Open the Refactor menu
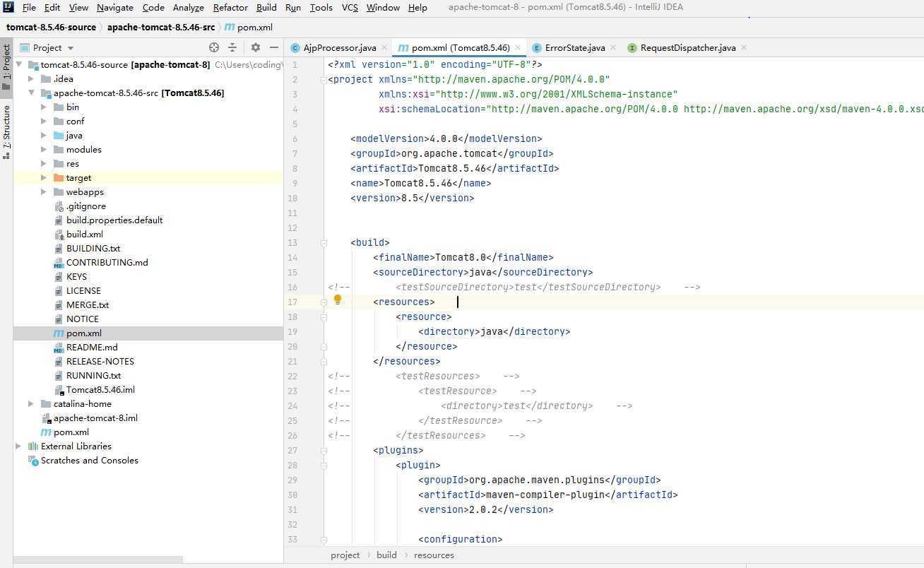The width and height of the screenshot is (924, 568). pyautogui.click(x=230, y=8)
